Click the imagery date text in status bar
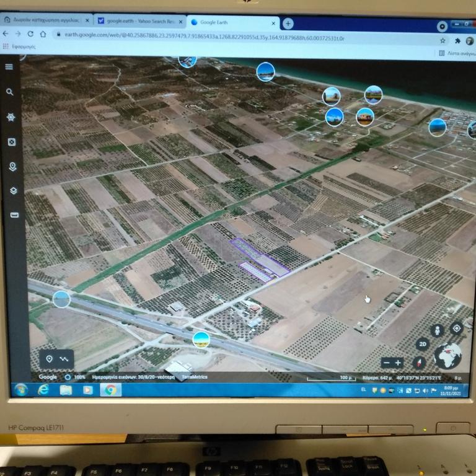 pos(133,377)
